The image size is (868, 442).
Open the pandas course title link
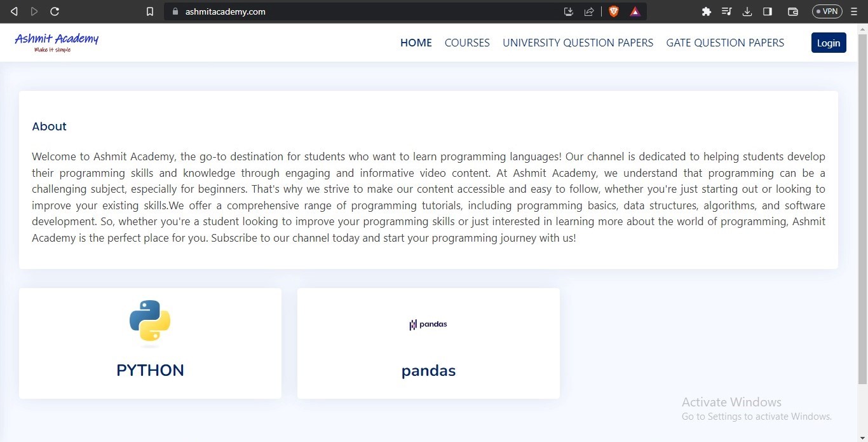pos(428,371)
